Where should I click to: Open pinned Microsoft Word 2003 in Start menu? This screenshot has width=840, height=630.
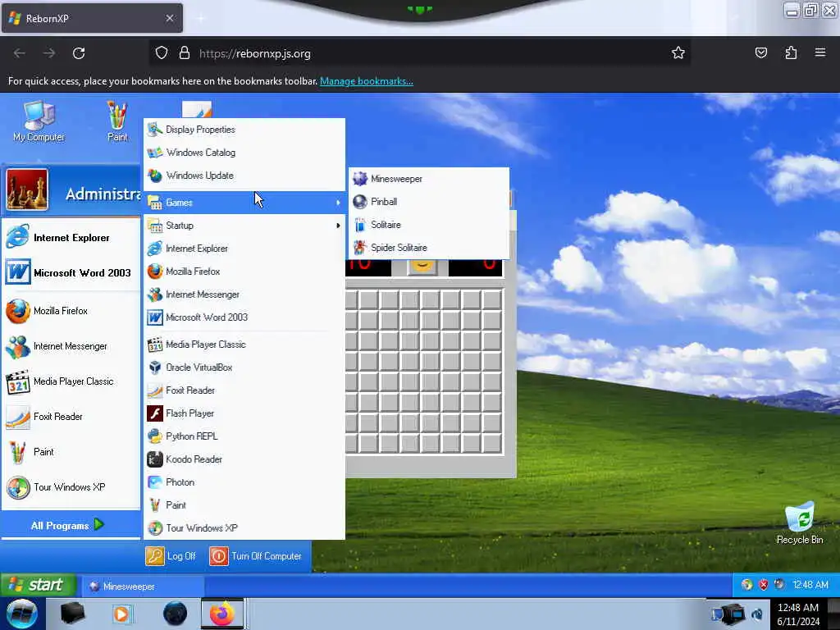pos(71,272)
